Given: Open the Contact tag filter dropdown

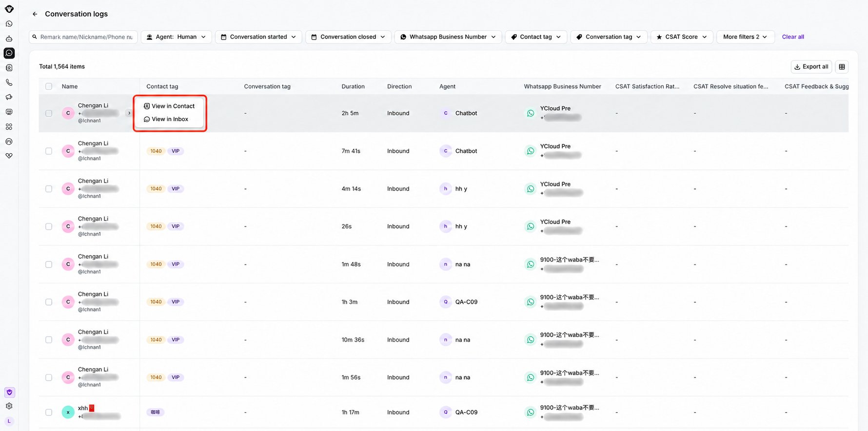Looking at the screenshot, I should (536, 37).
